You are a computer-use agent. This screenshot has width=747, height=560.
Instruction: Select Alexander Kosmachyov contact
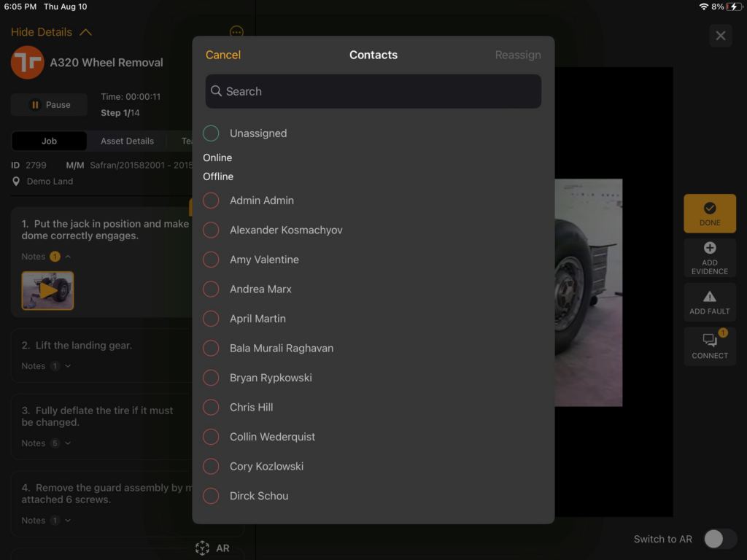click(373, 230)
